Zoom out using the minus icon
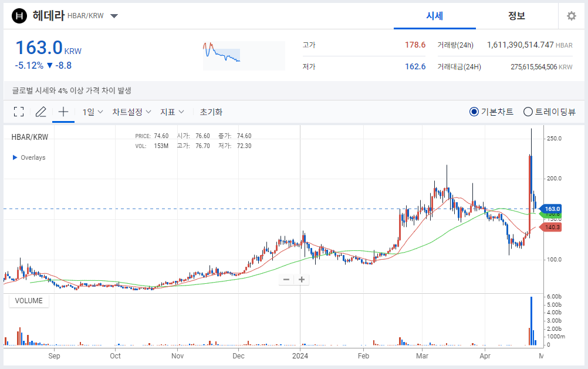Image resolution: width=588 pixels, height=369 pixels. point(286,279)
